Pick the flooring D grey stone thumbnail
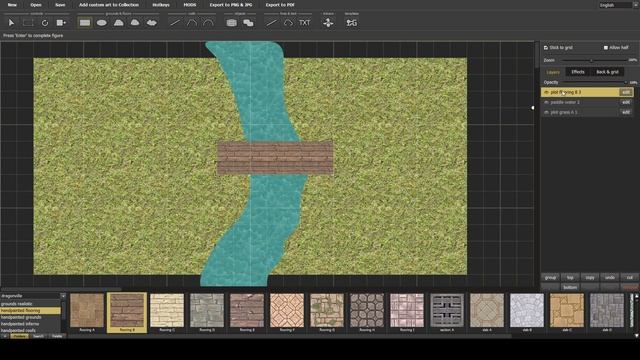The image size is (640, 360). (207, 310)
